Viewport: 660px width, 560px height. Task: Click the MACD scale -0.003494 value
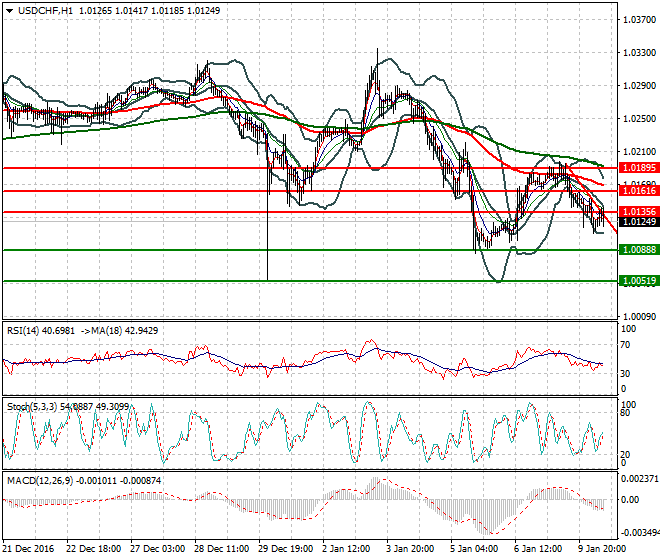[x=639, y=533]
